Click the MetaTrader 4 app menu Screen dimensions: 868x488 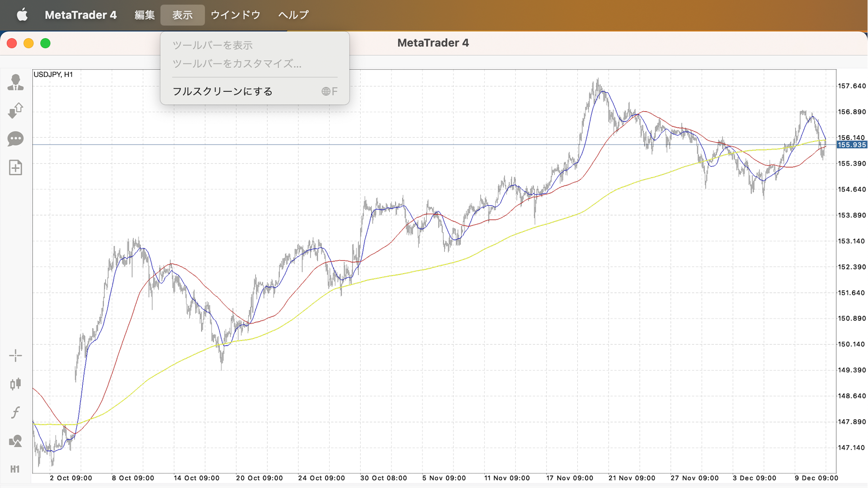(80, 15)
